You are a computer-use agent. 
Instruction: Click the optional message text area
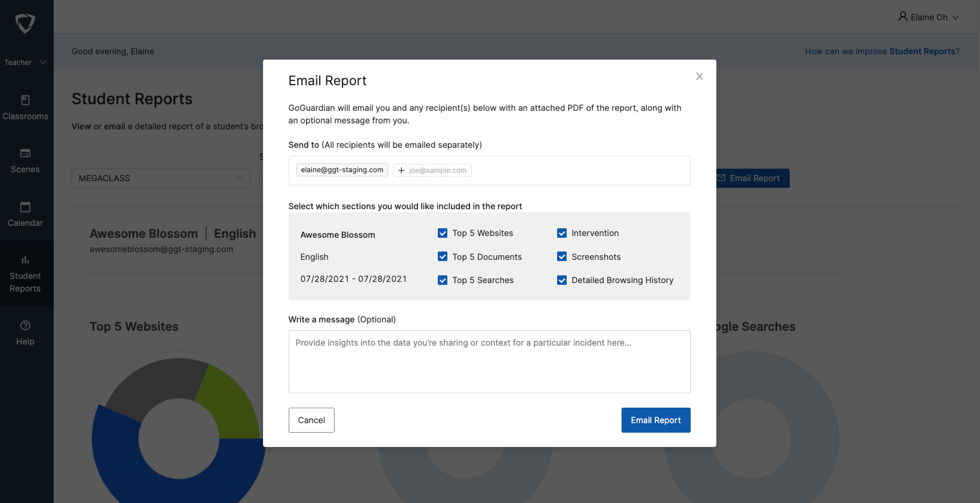pyautogui.click(x=490, y=362)
